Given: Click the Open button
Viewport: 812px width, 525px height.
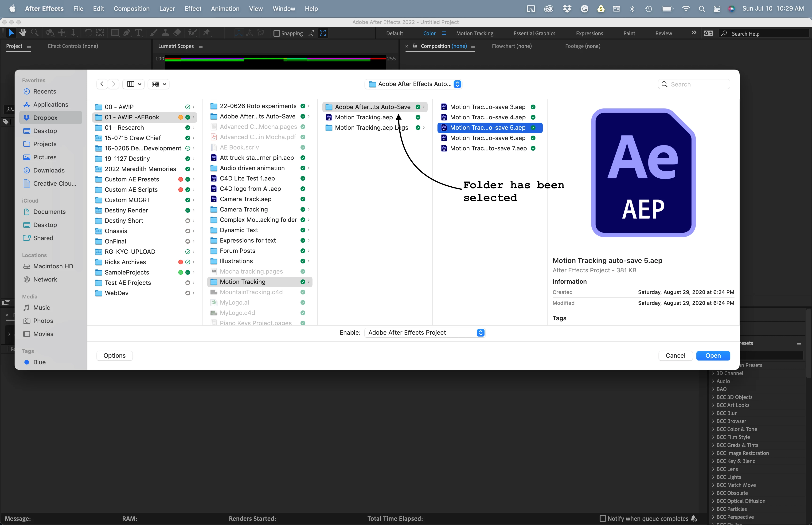Looking at the screenshot, I should coord(713,356).
